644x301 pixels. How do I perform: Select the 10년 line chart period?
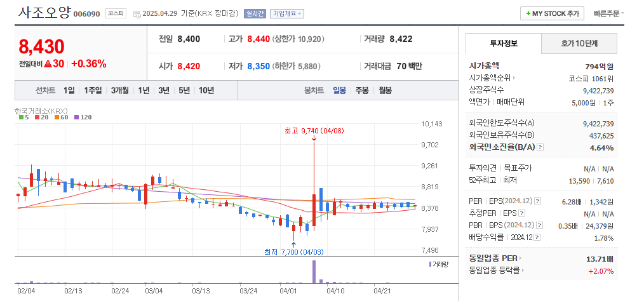[x=206, y=90]
